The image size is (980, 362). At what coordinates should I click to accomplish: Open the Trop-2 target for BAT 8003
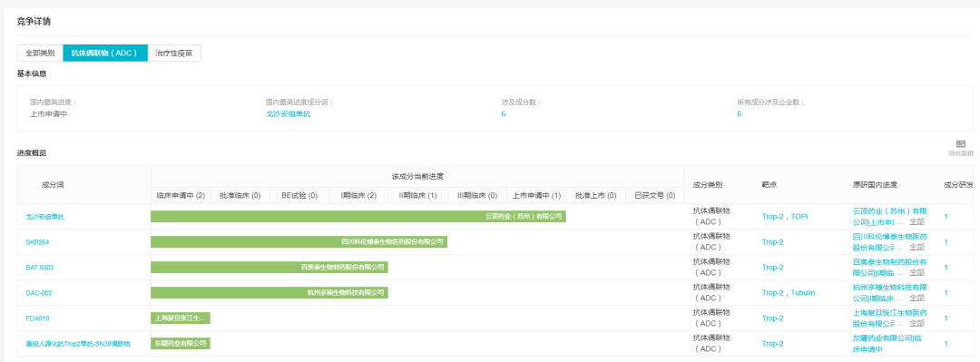coord(772,268)
